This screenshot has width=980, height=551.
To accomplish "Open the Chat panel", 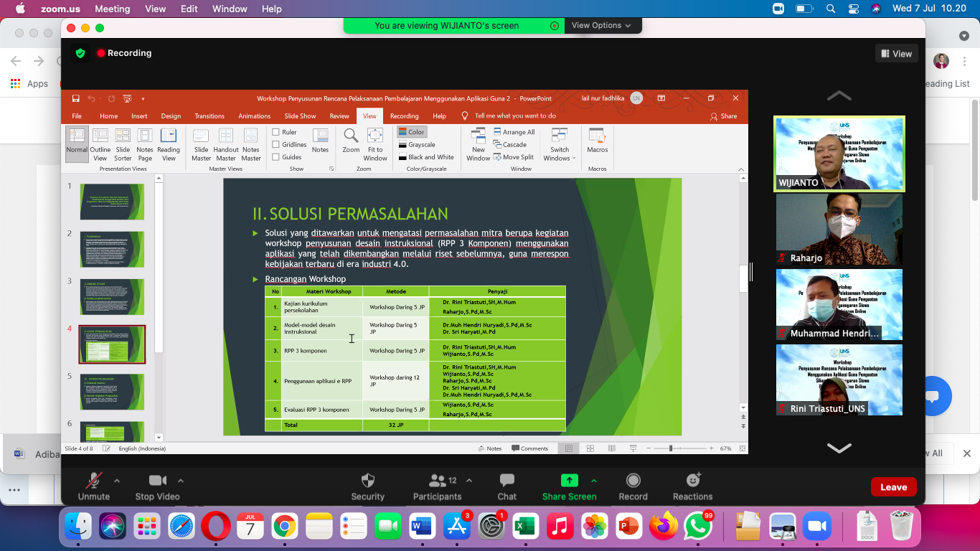I will tap(507, 481).
